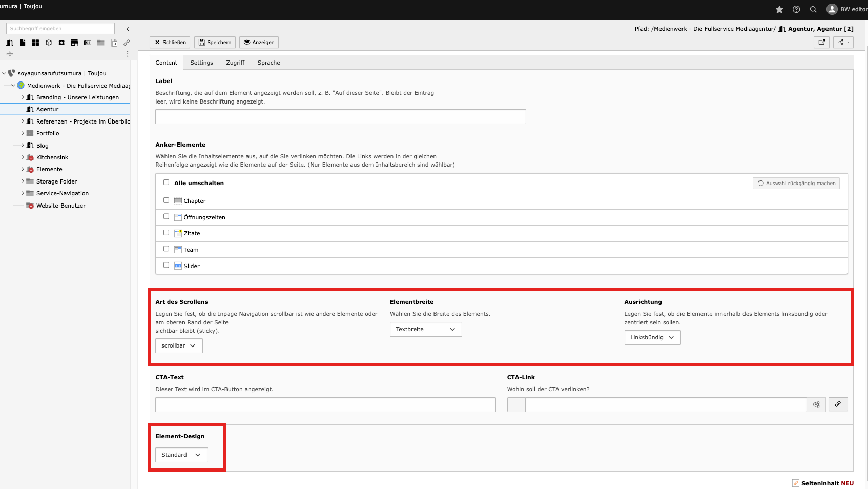This screenshot has height=489, width=868.
Task: Toggle the Alle umschalten checkbox
Action: (166, 182)
